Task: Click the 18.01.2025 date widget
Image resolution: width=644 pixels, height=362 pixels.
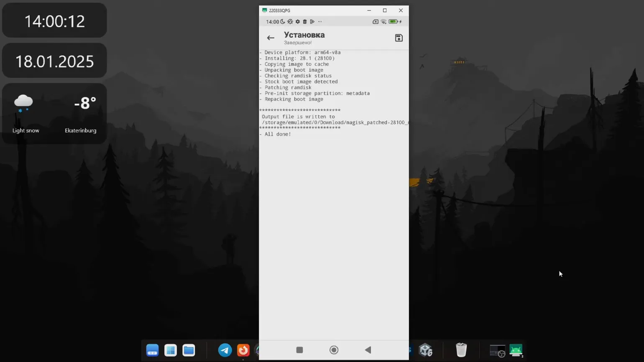Action: [x=54, y=61]
